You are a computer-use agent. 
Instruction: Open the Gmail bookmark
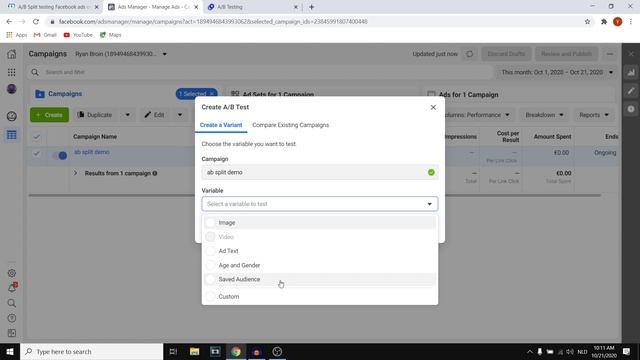pyautogui.click(x=45, y=35)
